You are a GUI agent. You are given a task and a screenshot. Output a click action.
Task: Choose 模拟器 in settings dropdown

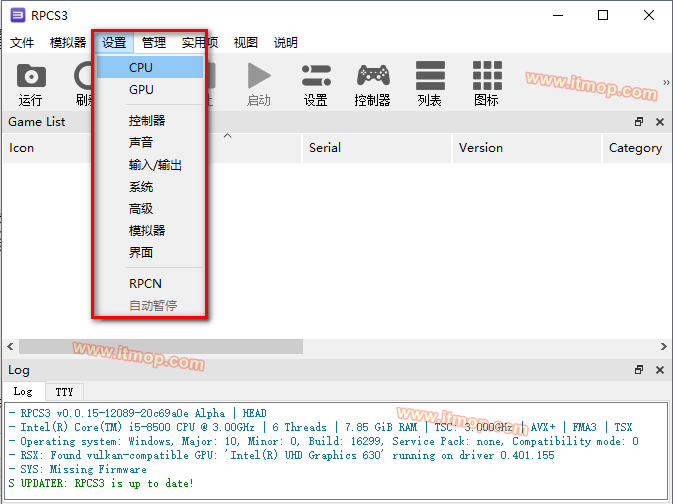tap(150, 231)
